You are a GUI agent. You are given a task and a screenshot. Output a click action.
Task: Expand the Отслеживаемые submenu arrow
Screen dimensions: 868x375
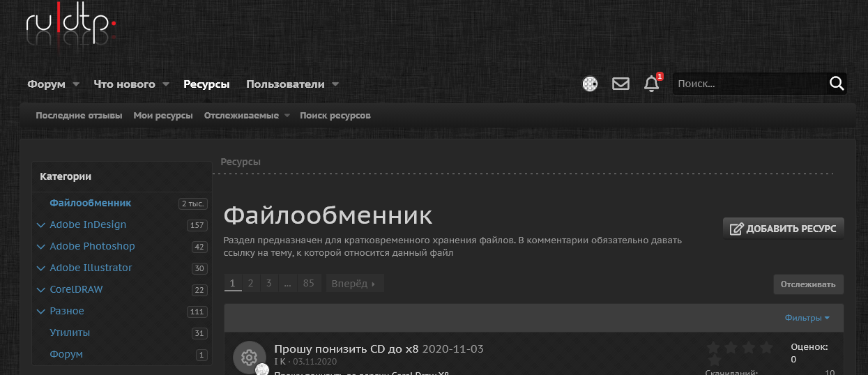point(287,116)
